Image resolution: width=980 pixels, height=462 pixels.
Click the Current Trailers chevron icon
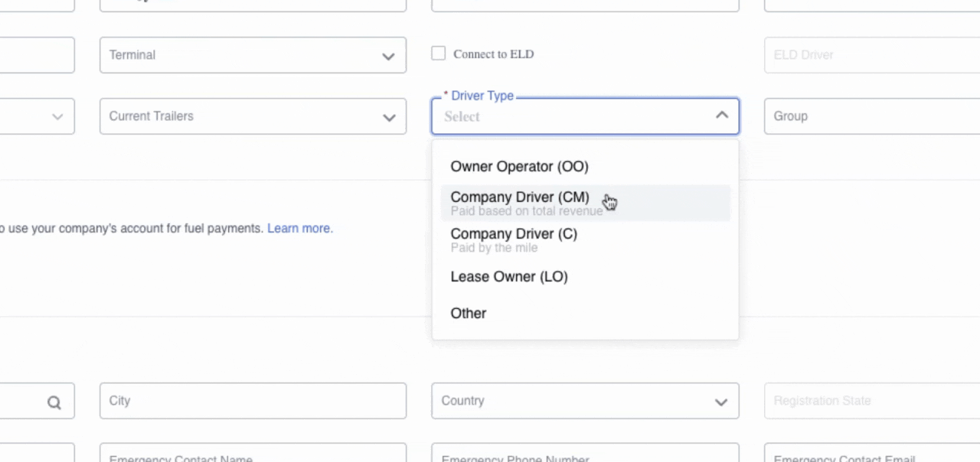(388, 117)
